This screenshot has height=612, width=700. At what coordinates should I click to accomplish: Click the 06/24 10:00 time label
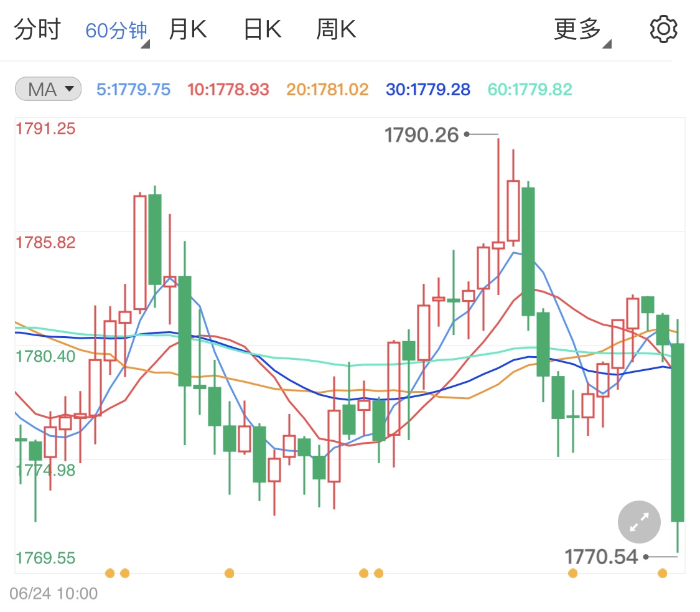54,593
